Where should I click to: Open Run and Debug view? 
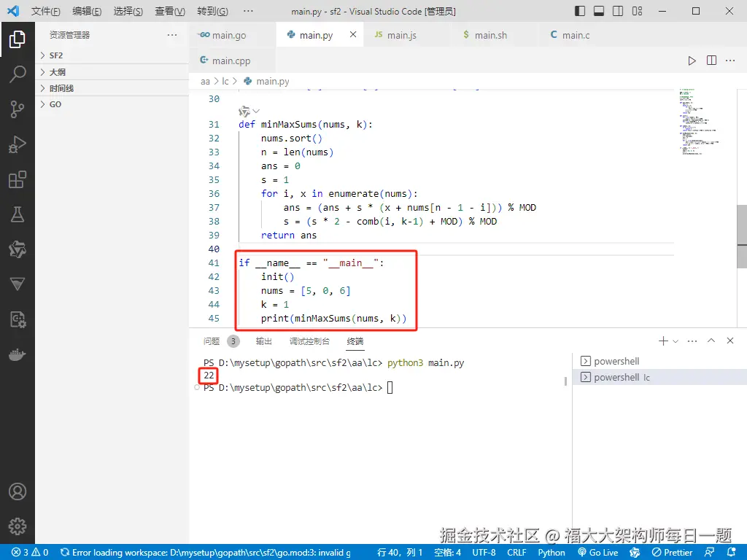(18, 144)
